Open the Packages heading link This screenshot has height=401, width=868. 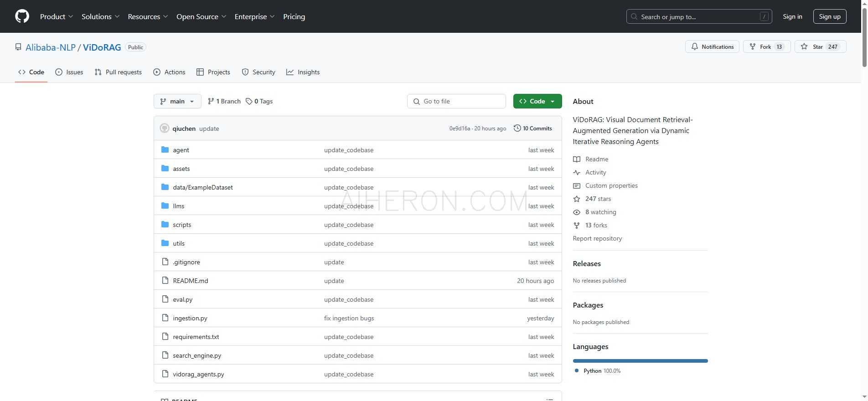pos(588,305)
